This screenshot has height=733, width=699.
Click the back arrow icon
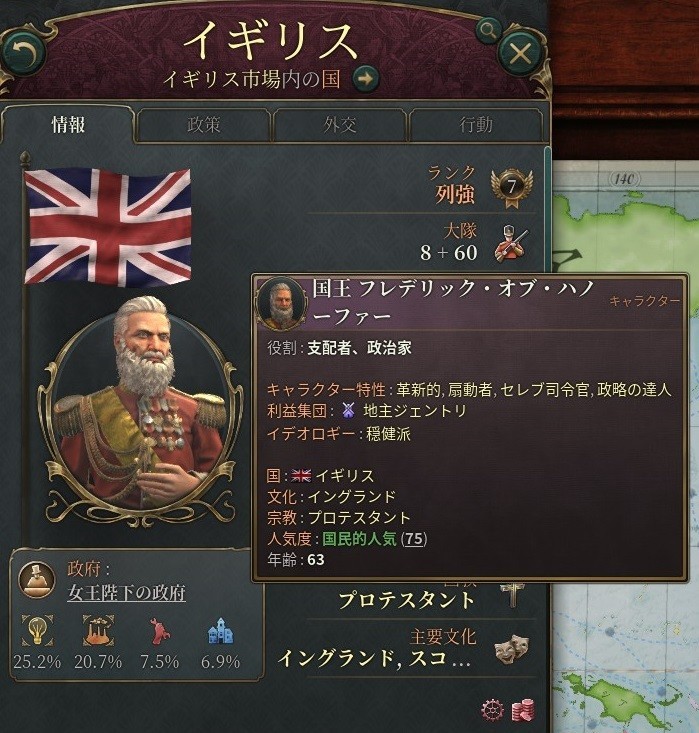point(23,53)
